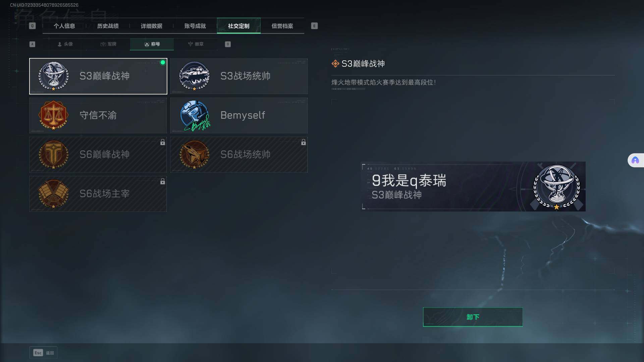This screenshot has height=362, width=644.
Task: Open the 头像 sub-tab
Action: [x=65, y=44]
